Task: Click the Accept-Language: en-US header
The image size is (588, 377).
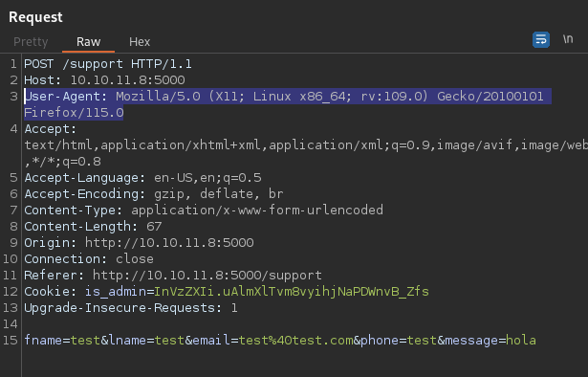Action: pyautogui.click(x=142, y=178)
